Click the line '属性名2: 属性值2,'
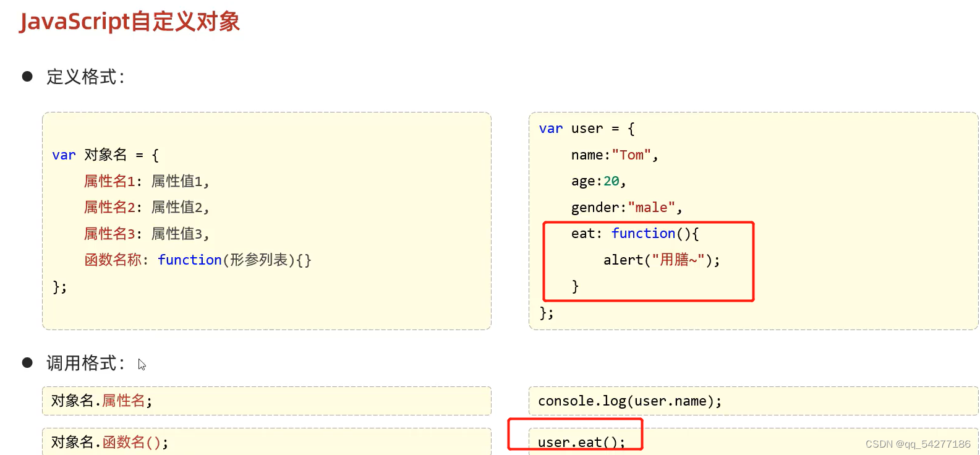The image size is (980, 455). (x=147, y=207)
